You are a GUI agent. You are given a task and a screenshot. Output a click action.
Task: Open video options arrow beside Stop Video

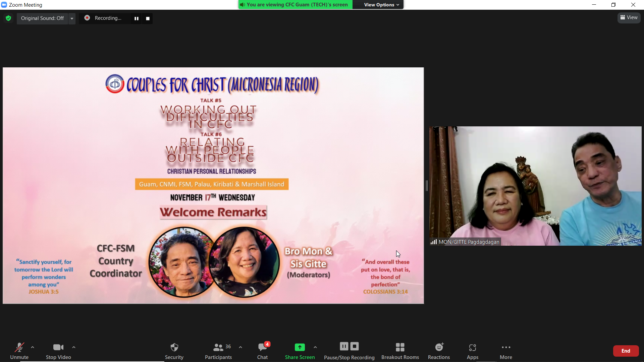point(74,347)
